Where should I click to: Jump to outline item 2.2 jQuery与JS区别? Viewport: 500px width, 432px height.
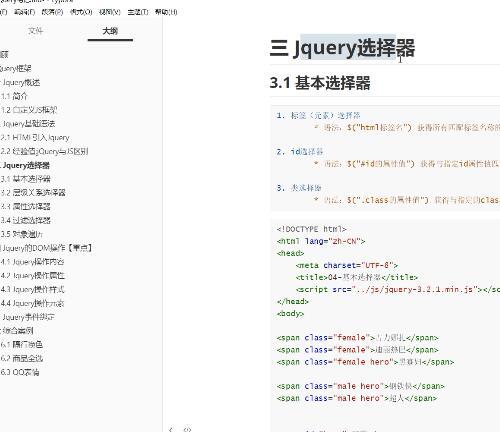tap(44, 151)
